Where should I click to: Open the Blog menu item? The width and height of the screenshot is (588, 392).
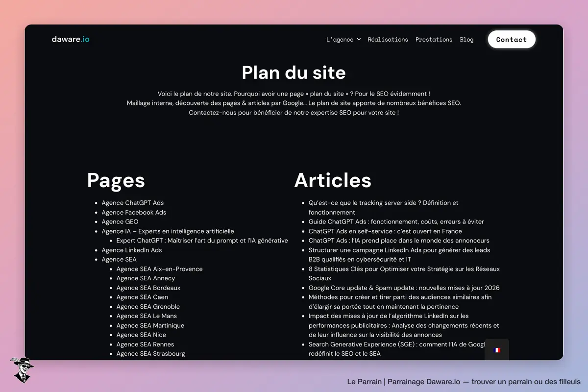466,40
